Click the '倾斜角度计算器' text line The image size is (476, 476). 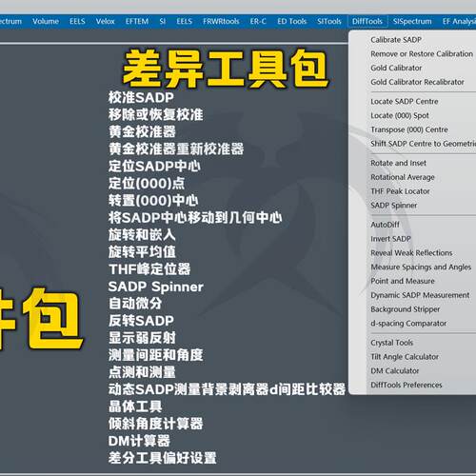(155, 424)
